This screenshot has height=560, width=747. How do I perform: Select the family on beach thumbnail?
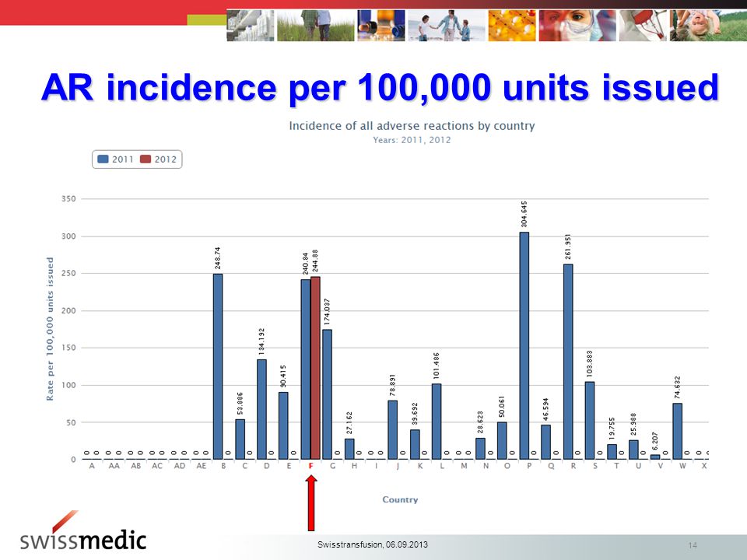click(x=447, y=25)
